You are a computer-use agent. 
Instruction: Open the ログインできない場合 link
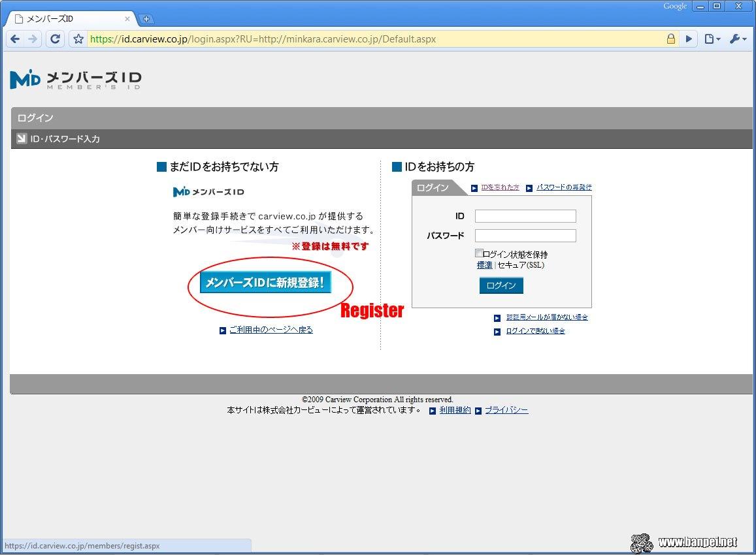click(x=535, y=332)
